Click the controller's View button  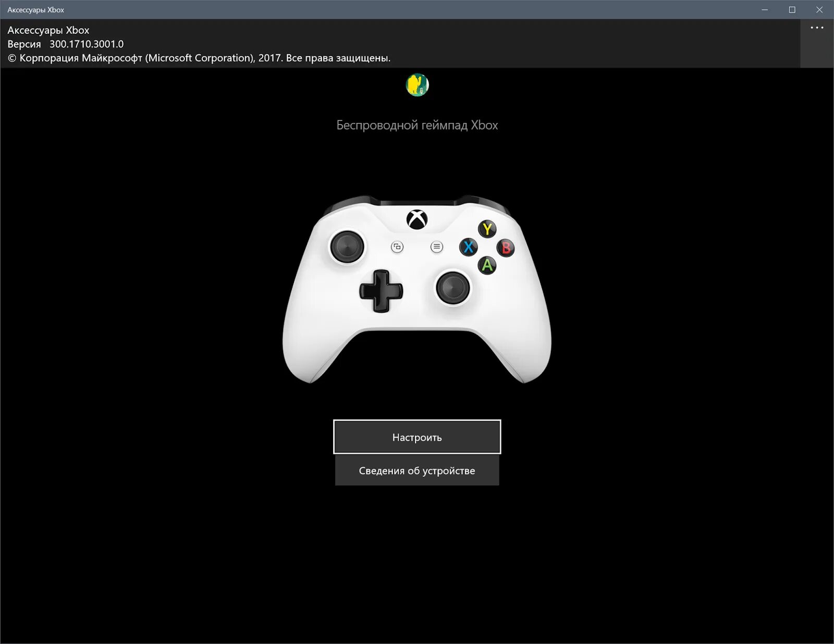397,247
